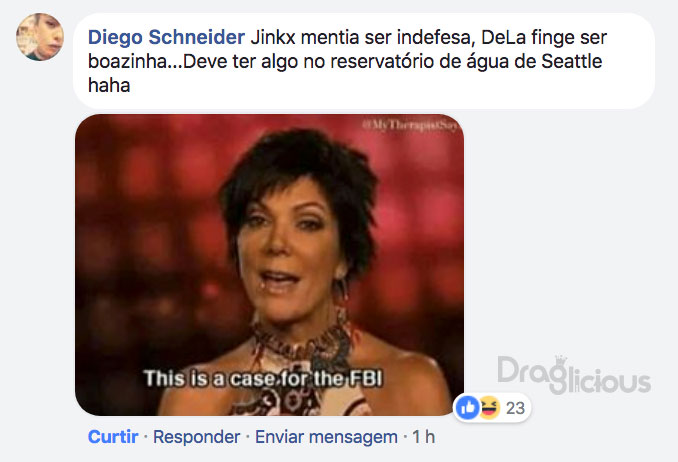678x462 pixels.
Task: Reply using the Responder link
Action: click(x=196, y=436)
